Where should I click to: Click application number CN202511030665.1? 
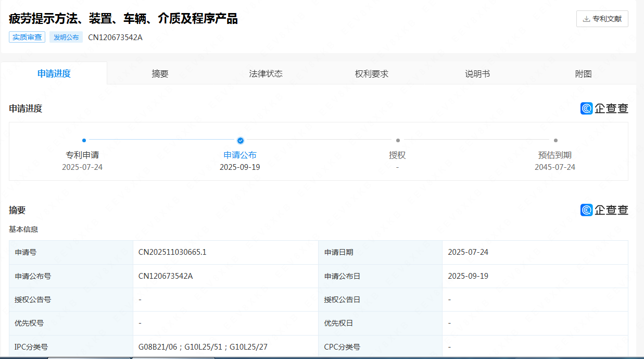172,252
